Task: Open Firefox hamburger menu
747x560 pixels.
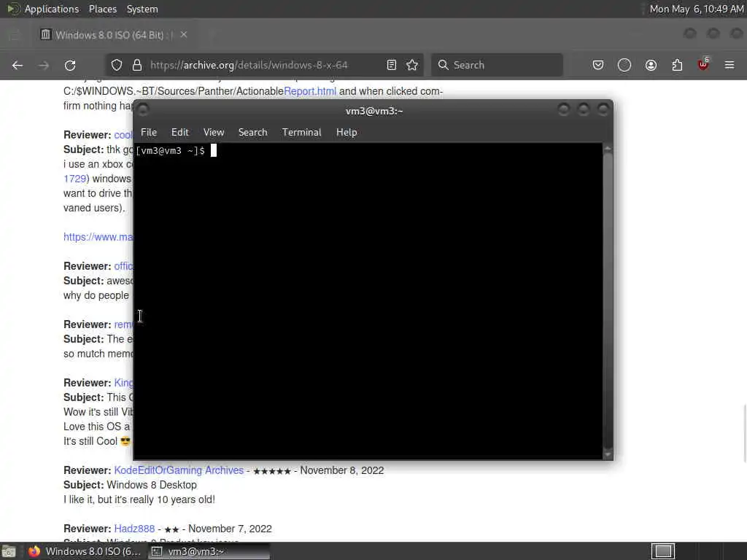Action: [x=729, y=65]
